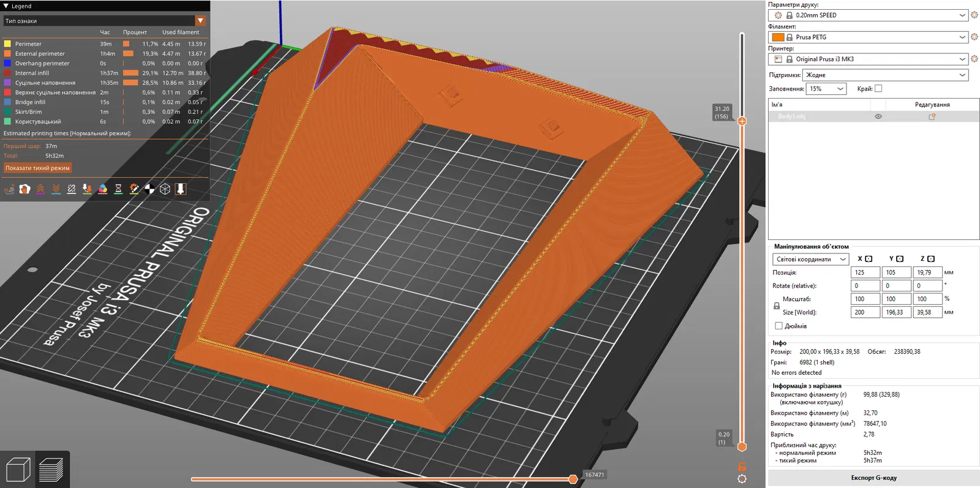This screenshot has width=980, height=488.
Task: Open print settings preset dropdown 0.20mm SPEED
Action: [x=869, y=15]
